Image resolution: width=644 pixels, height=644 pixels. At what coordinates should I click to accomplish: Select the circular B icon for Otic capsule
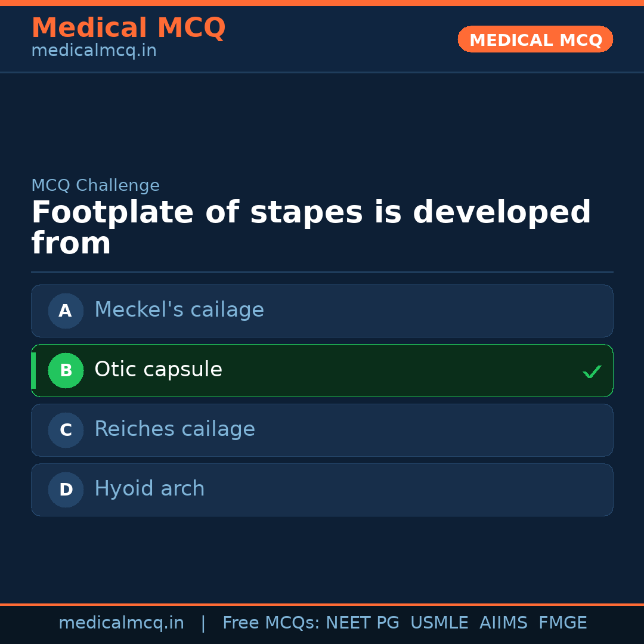(x=66, y=370)
